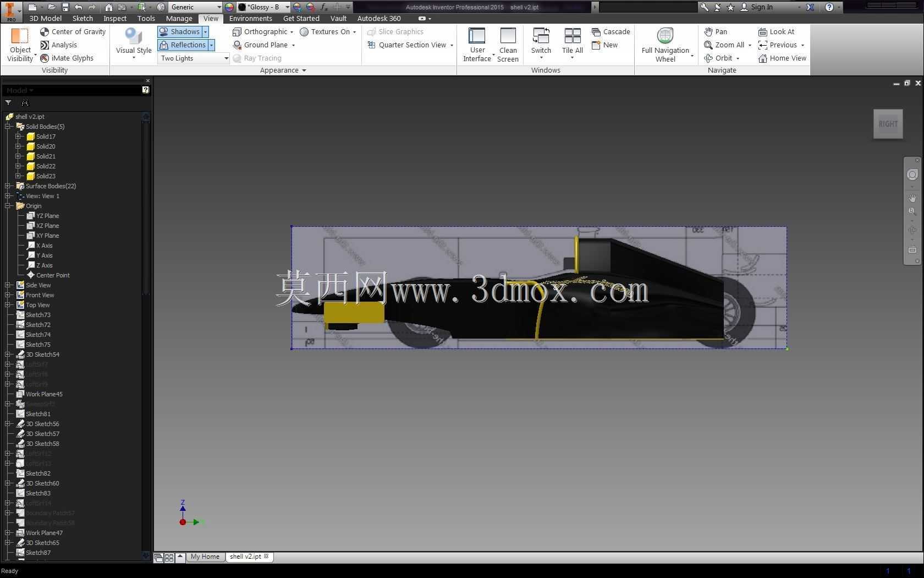Viewport: 924px width, 578px height.
Task: Activate the Orbit tool
Action: (x=718, y=58)
